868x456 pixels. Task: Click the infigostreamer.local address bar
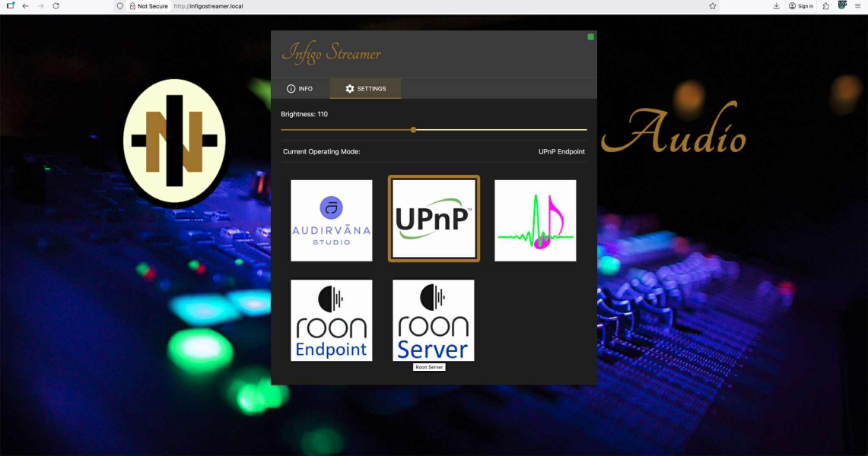[x=380, y=6]
